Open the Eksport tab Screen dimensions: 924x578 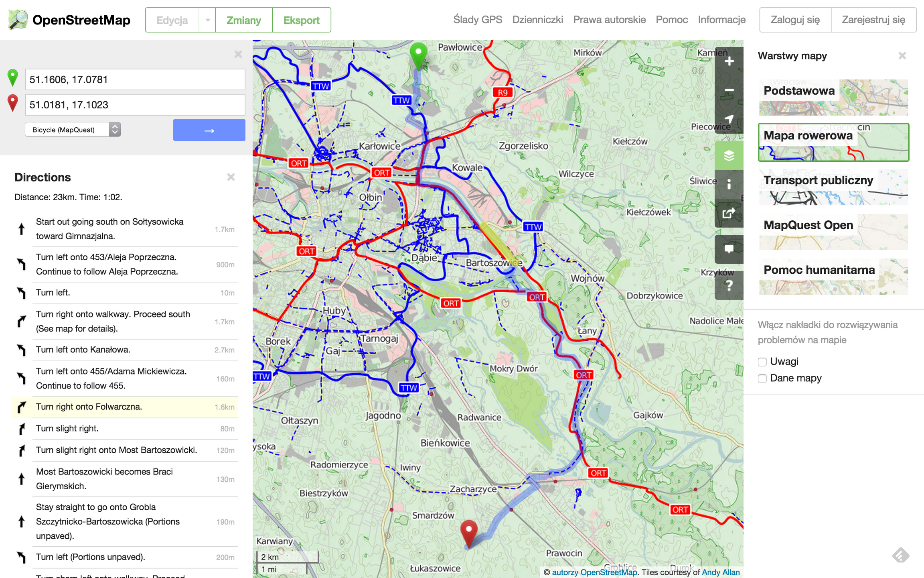[x=302, y=20]
